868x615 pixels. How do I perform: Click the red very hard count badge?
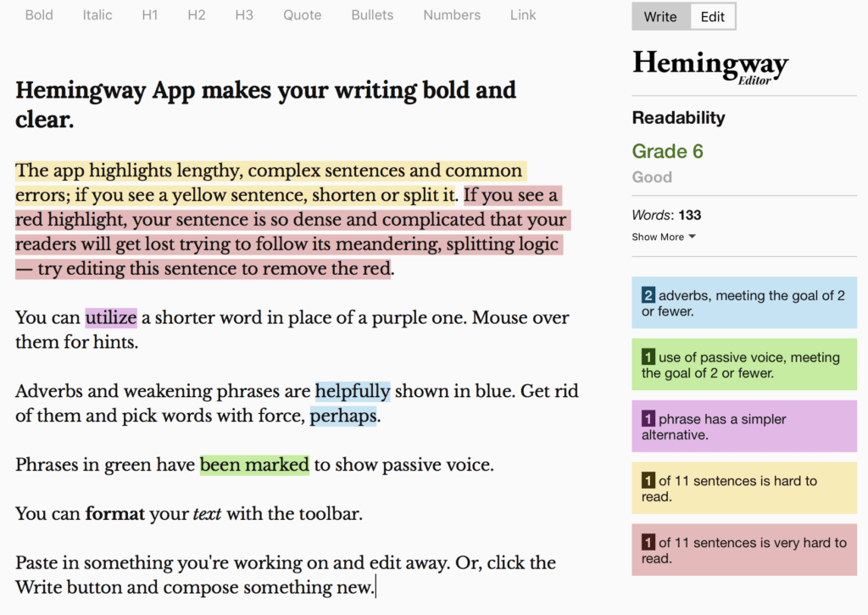click(x=648, y=542)
